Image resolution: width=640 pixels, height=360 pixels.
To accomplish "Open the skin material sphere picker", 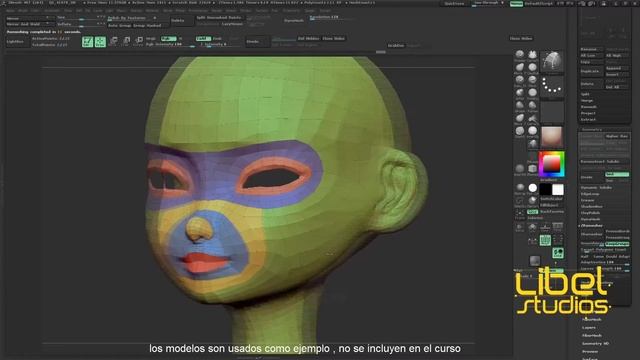I will coord(552,137).
